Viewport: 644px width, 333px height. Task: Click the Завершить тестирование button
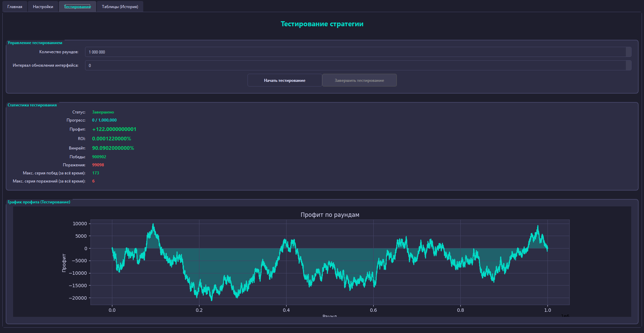(359, 80)
